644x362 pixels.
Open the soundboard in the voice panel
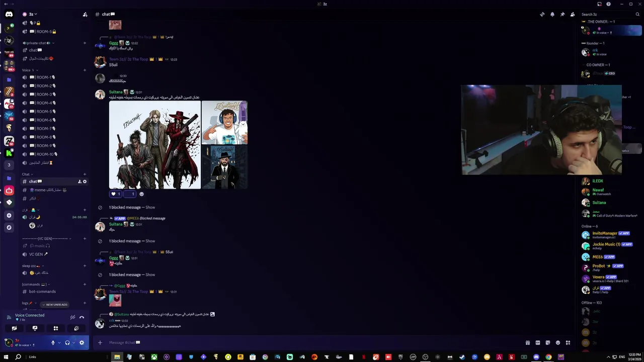76,328
